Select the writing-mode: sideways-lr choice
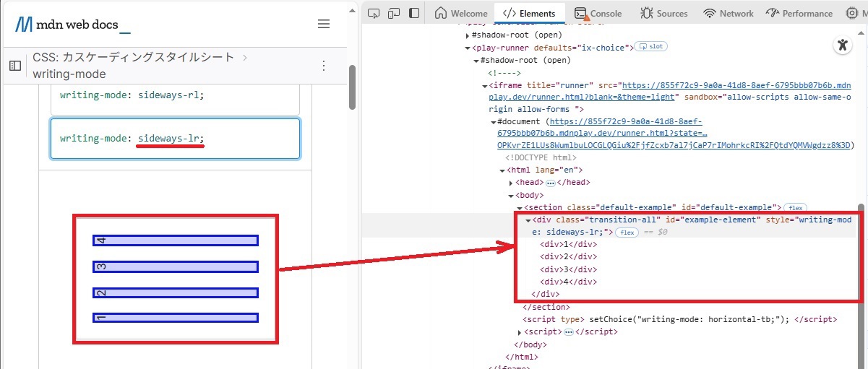 (175, 138)
